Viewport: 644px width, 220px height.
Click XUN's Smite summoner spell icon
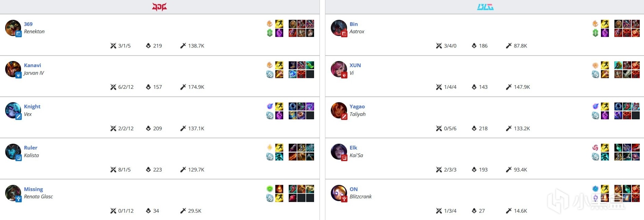coord(605,74)
